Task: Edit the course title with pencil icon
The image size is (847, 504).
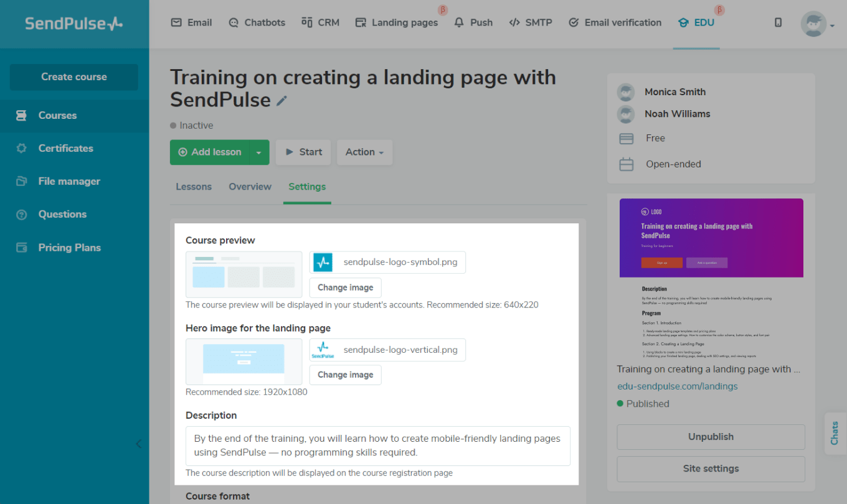Action: coord(282,101)
